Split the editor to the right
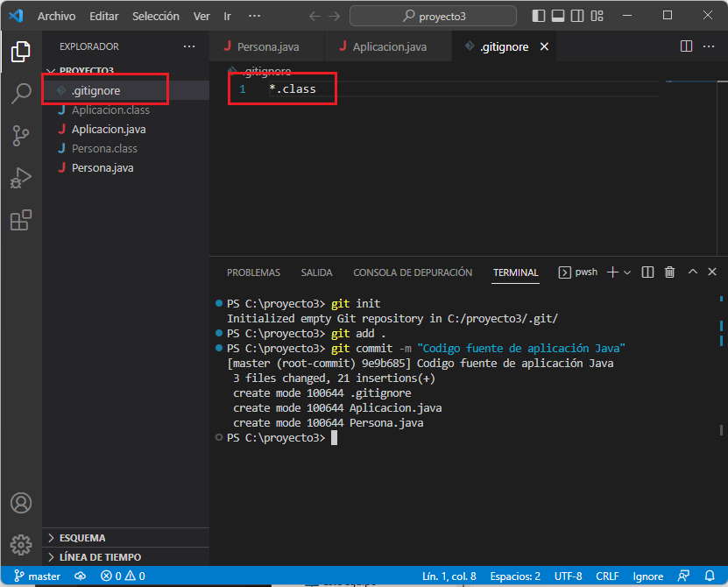The height and width of the screenshot is (587, 728). [686, 46]
